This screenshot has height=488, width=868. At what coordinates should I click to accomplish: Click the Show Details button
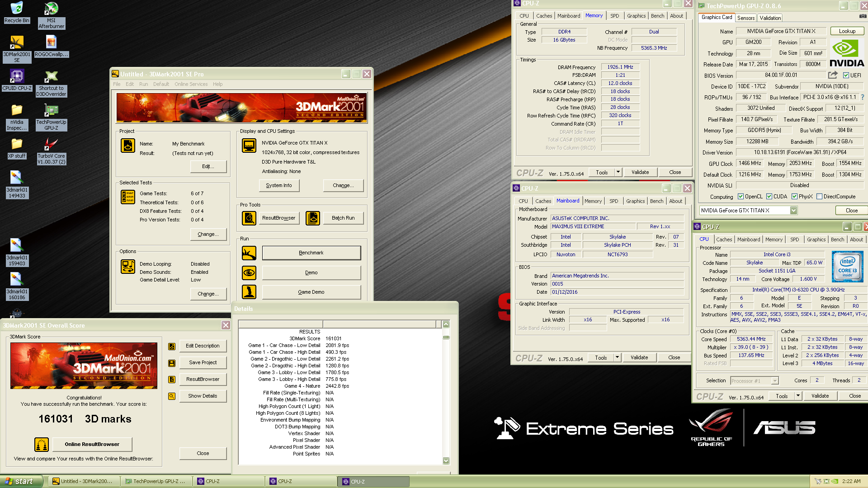203,396
